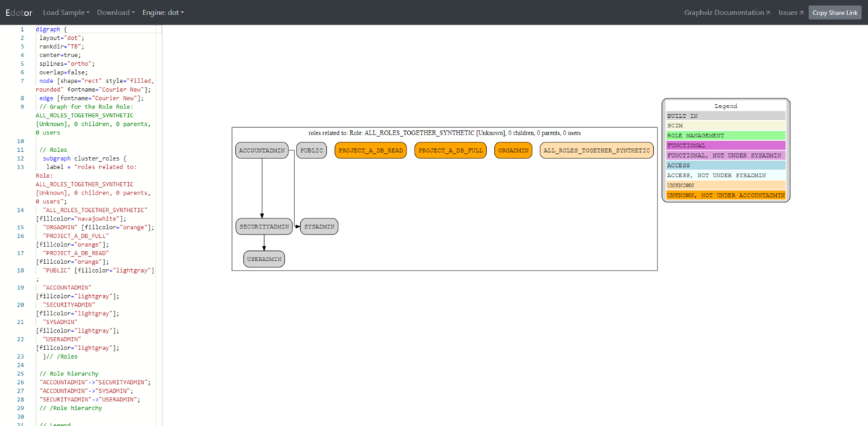The width and height of the screenshot is (868, 426).
Task: Click the ALL_ROLES_TOGETHER_SYNTHETIC node
Action: click(597, 150)
